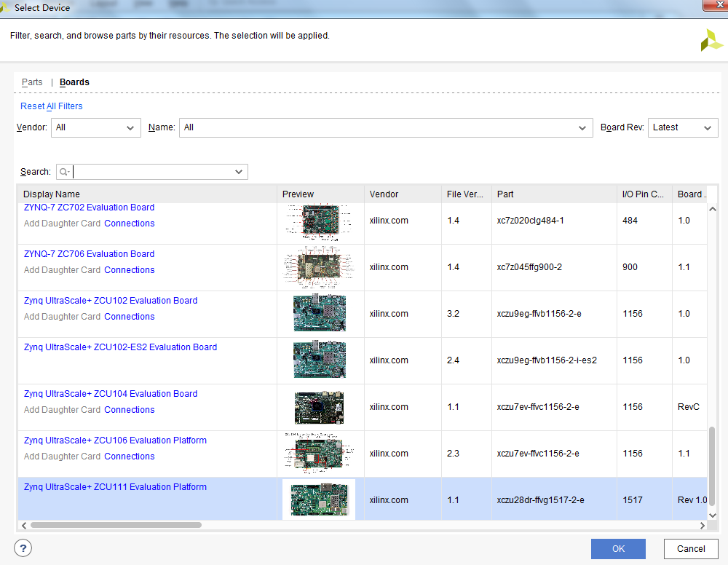Click ZCU106 board preview thumbnail
Screen dimensions: 728x565
click(x=319, y=453)
